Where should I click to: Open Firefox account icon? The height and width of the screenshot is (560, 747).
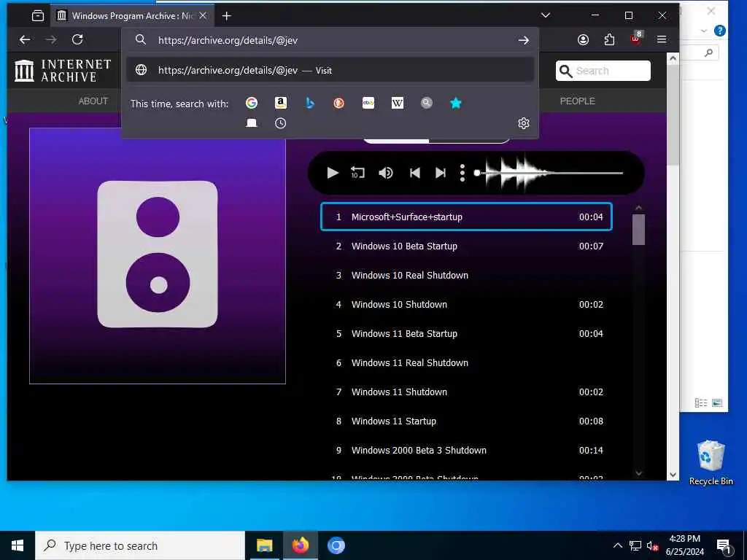click(x=583, y=39)
